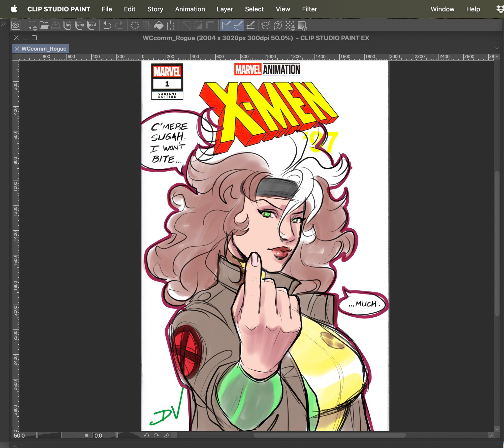The image size is (504, 448).
Task: Open the Animation menu
Action: click(190, 9)
